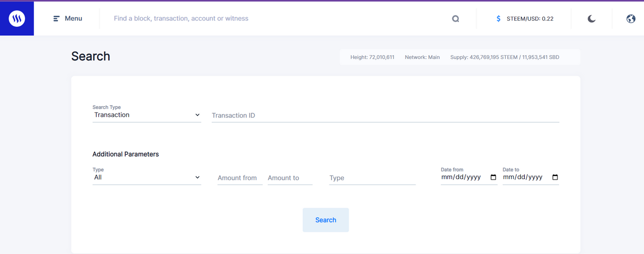Focus the Amount to field

pyautogui.click(x=290, y=178)
